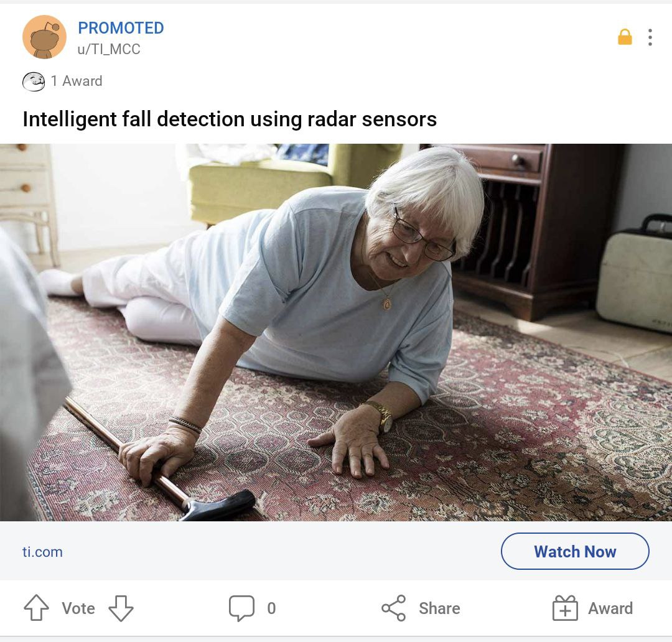Click the u/TI_MCC username
Viewport: 672px width, 642px height.
coord(109,49)
